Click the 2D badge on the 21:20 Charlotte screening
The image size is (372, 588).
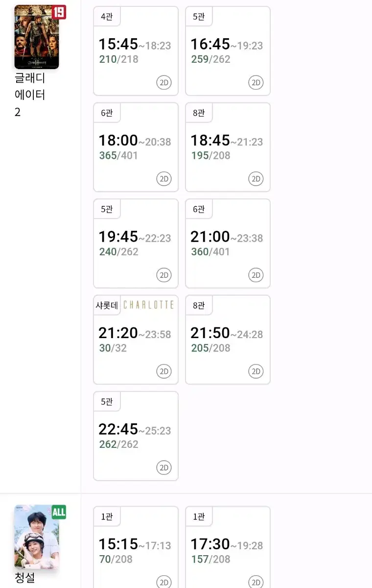(x=164, y=371)
